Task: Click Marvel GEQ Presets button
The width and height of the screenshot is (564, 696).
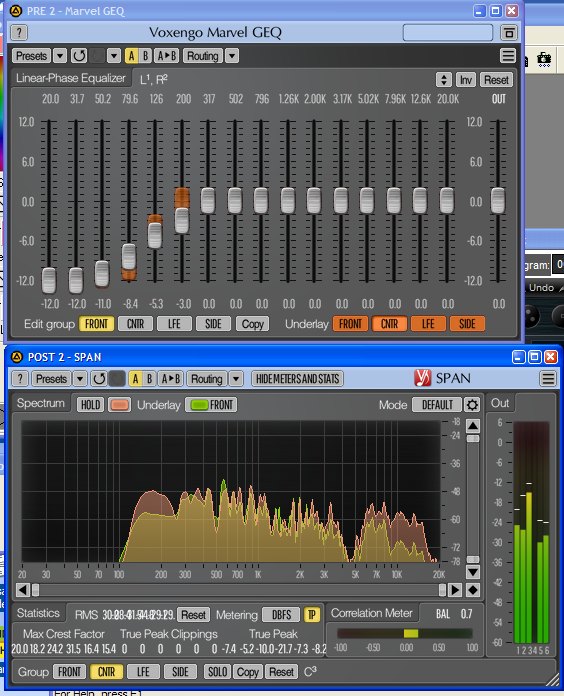Action: (x=31, y=56)
